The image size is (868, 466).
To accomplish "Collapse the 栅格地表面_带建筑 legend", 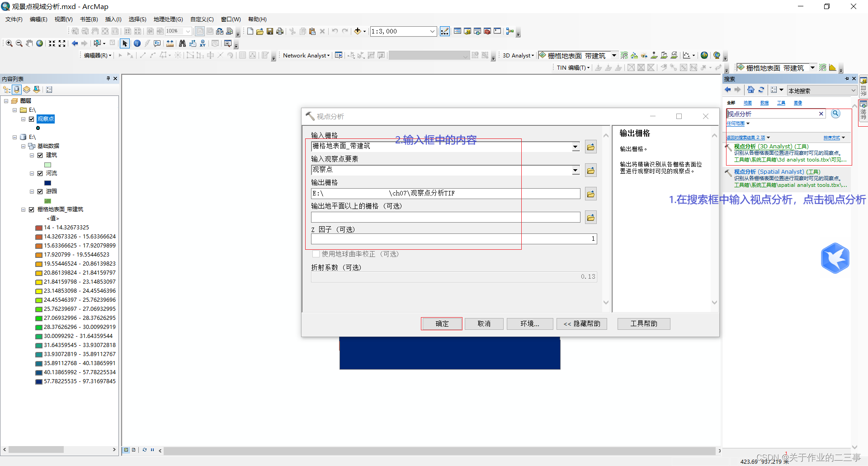I will click(23, 210).
